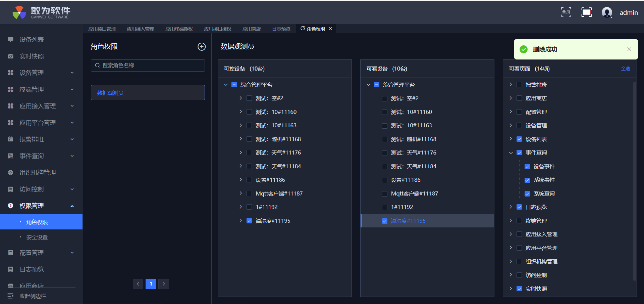The height and width of the screenshot is (304, 644).
Task: Click the 收起侧边栏 collapse sidebar icon
Action: click(x=11, y=296)
